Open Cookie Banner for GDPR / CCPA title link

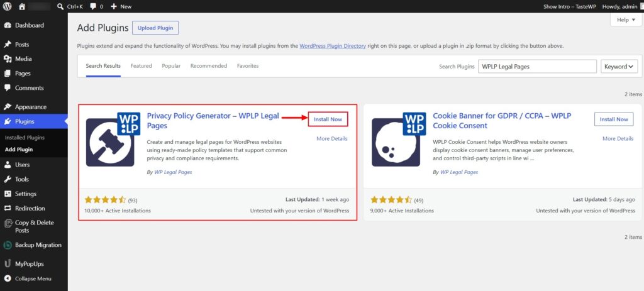pos(502,121)
